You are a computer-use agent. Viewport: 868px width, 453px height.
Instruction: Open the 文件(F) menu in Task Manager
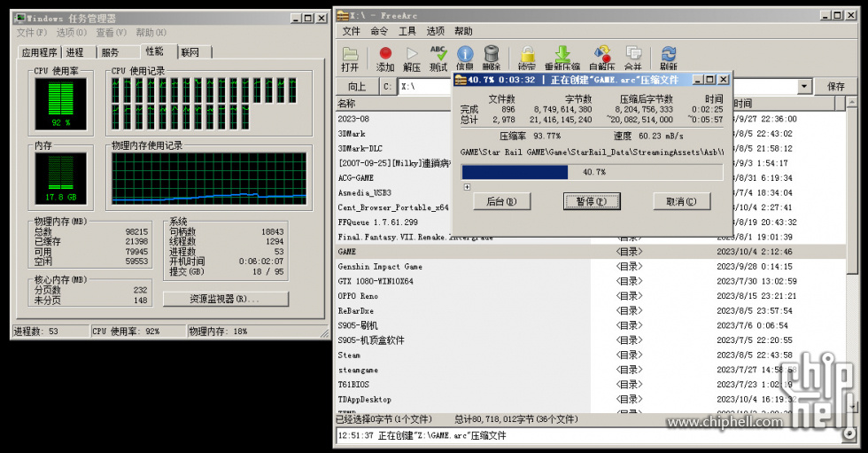tap(32, 33)
